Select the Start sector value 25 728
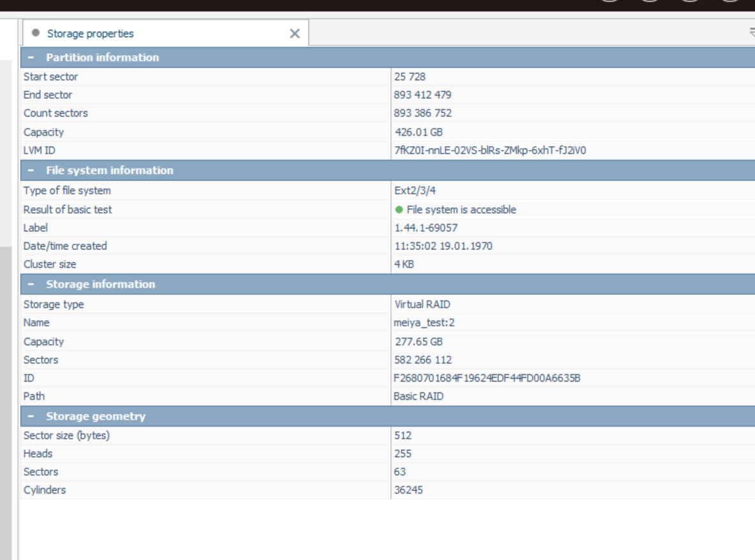Image resolution: width=755 pixels, height=560 pixels. coord(410,77)
